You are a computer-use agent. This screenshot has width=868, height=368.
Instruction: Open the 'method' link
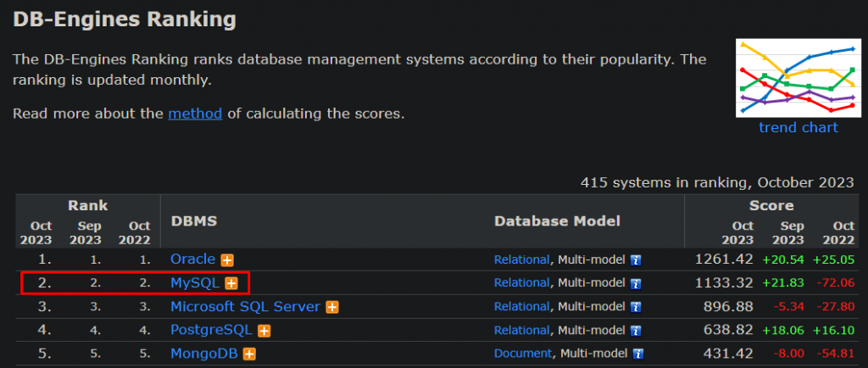coord(196,114)
